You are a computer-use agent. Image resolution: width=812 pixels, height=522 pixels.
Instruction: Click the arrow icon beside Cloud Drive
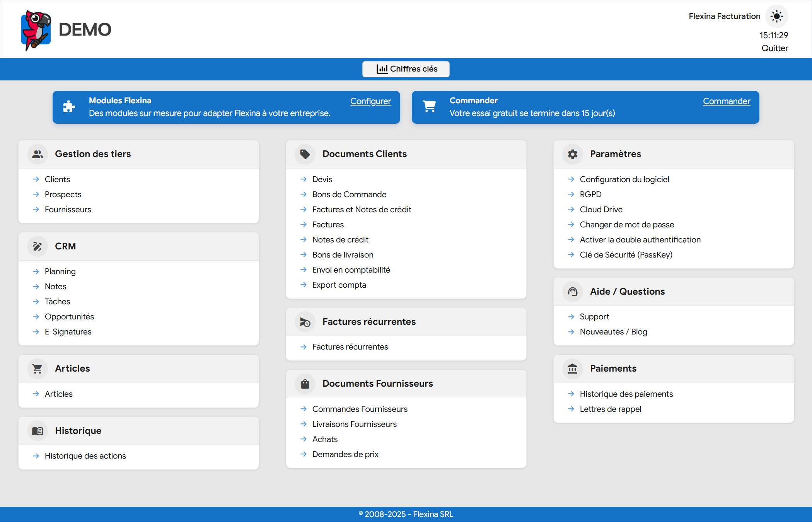[571, 209]
